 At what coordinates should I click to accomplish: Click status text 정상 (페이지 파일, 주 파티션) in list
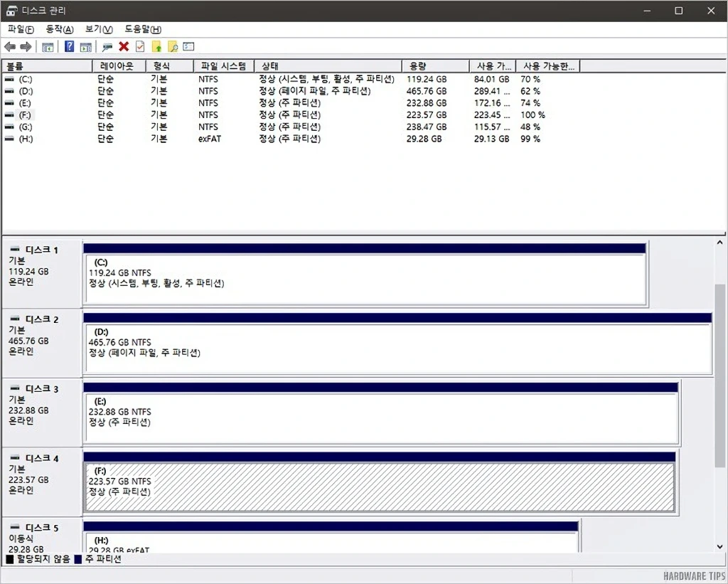coord(315,91)
